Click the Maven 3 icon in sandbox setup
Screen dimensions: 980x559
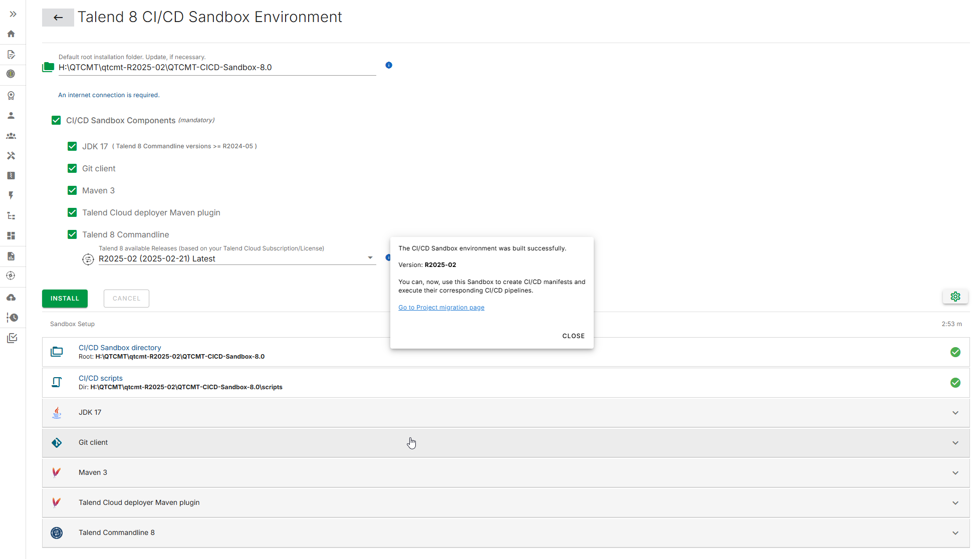pos(57,472)
